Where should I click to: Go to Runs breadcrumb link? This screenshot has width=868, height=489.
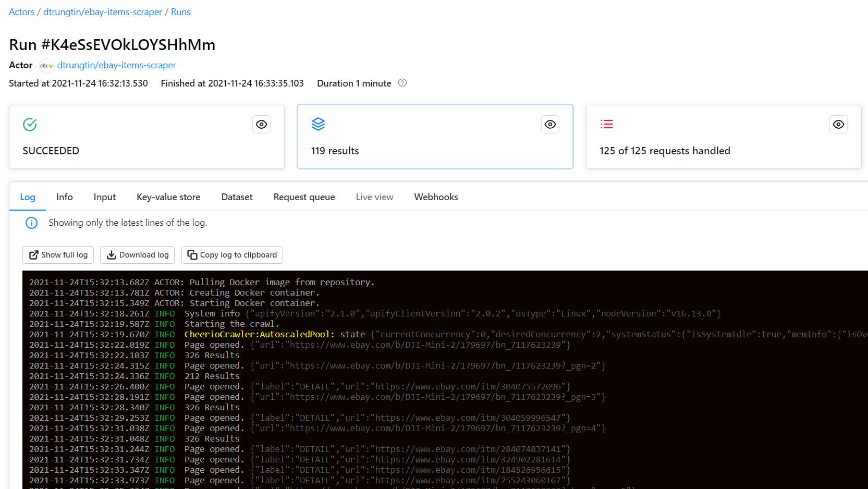(x=181, y=12)
